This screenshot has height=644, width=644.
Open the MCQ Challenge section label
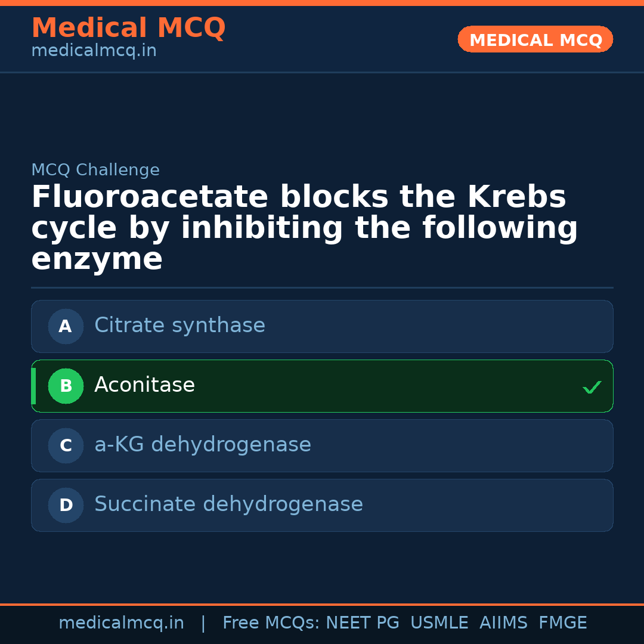[x=95, y=170]
